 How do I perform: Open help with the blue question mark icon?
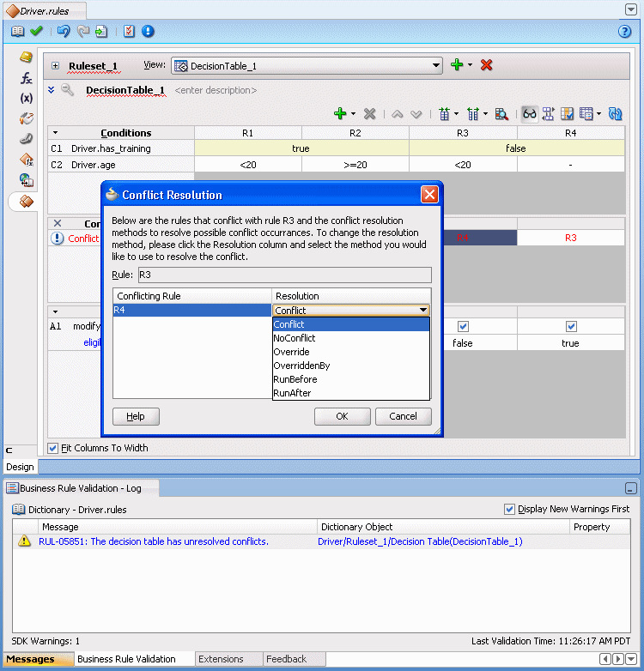pos(624,31)
